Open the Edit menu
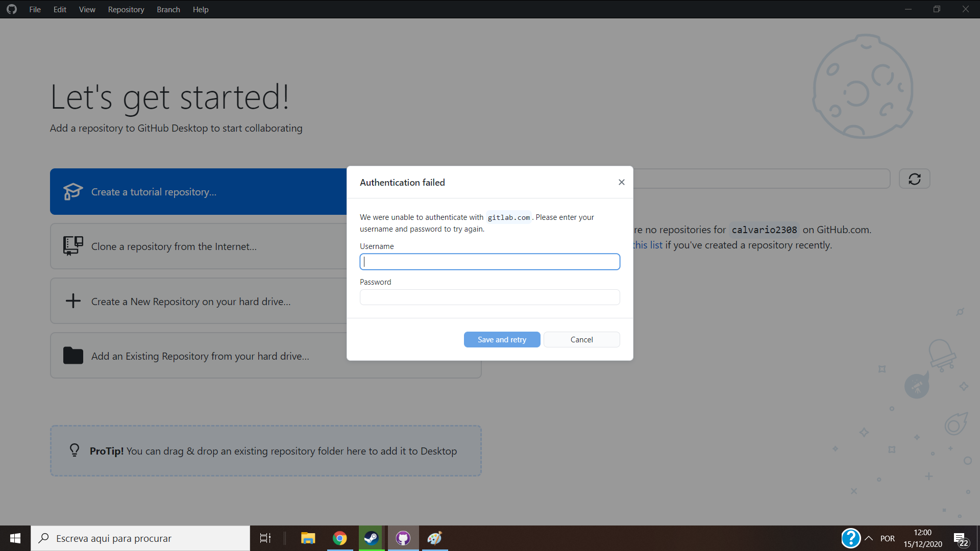Image resolution: width=980 pixels, height=551 pixels. (x=60, y=9)
